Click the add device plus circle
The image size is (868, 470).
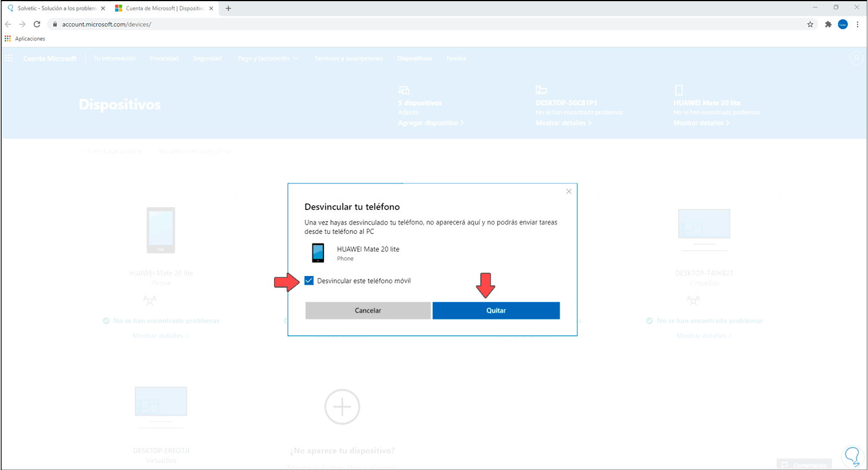(342, 408)
